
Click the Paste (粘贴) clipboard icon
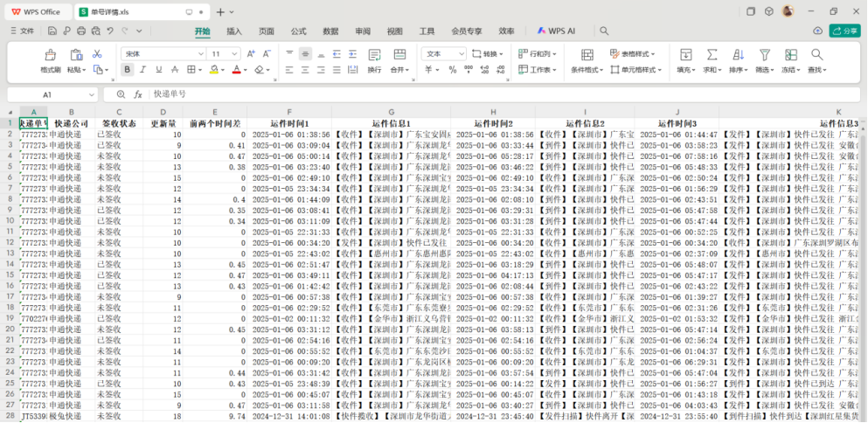[x=76, y=55]
